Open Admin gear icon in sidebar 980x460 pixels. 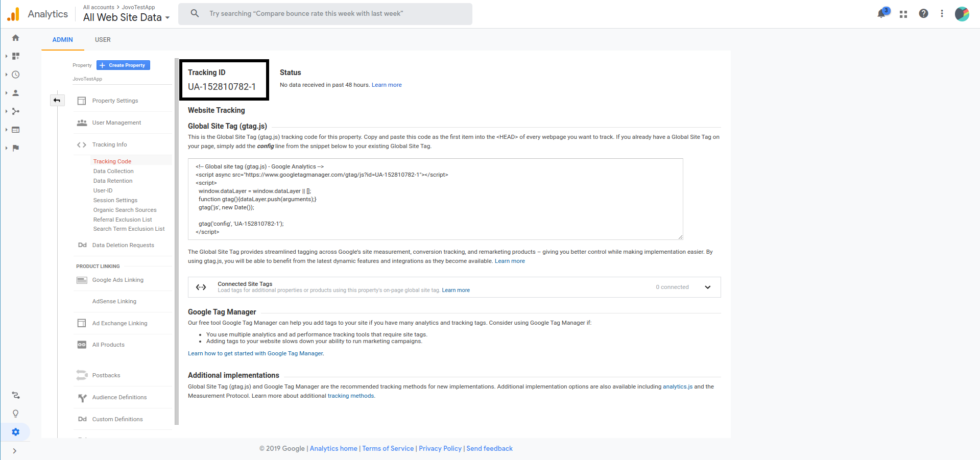click(16, 432)
